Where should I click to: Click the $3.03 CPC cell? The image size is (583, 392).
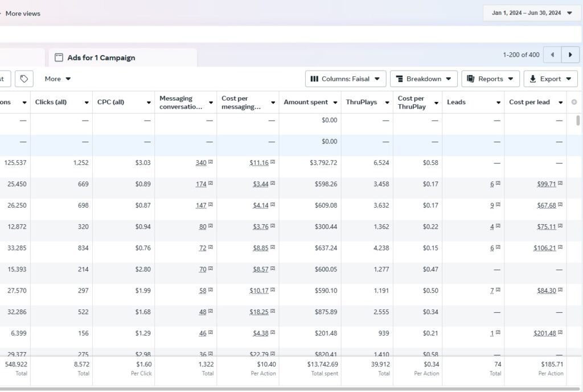143,163
